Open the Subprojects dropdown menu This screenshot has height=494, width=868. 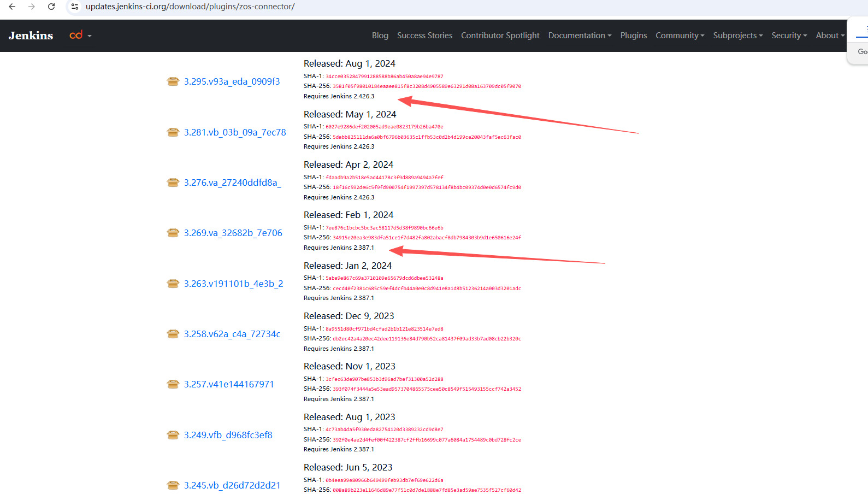tap(738, 36)
